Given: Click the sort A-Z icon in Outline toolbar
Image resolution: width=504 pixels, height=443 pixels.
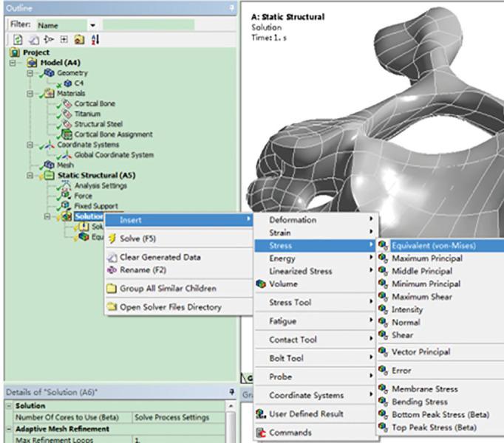Looking at the screenshot, I should tap(95, 40).
